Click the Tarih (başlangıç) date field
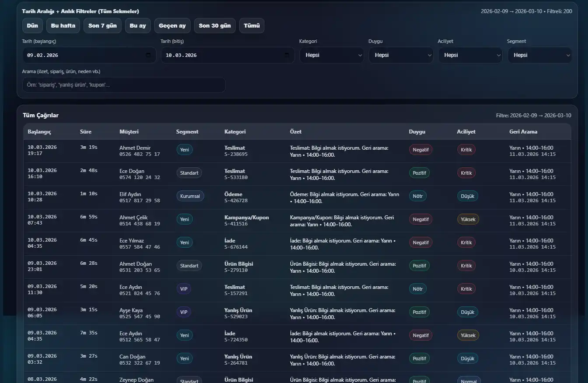Screen dimensions: 588x383 click(83, 55)
